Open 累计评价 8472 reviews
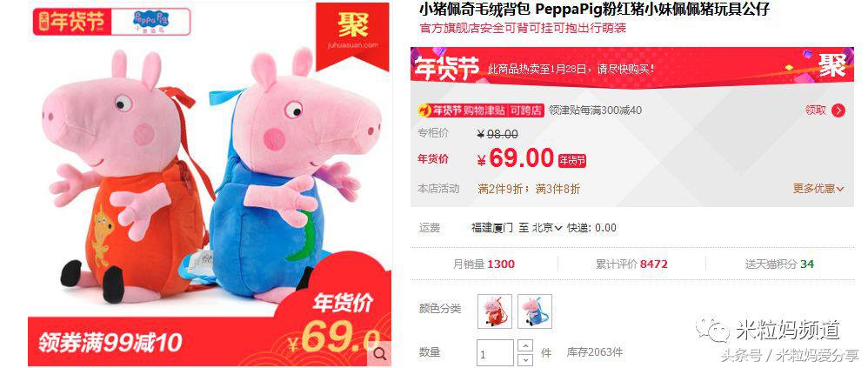The image size is (868, 368). pyautogui.click(x=631, y=264)
